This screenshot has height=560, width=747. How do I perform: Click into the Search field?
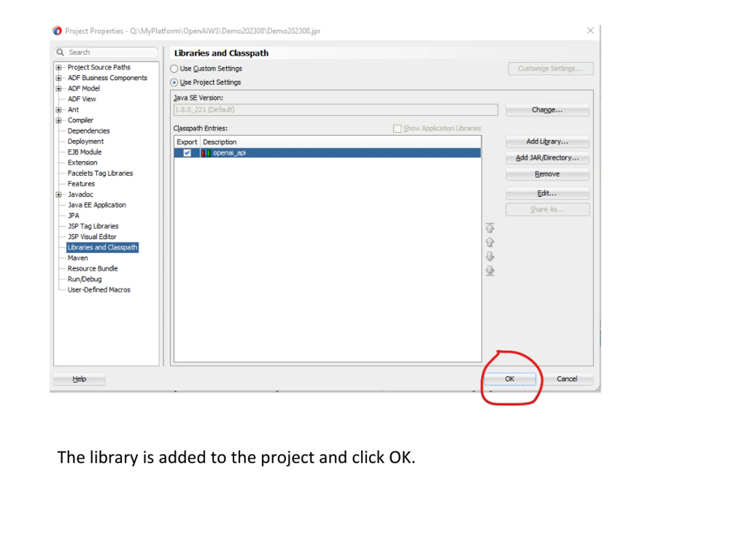pos(111,52)
